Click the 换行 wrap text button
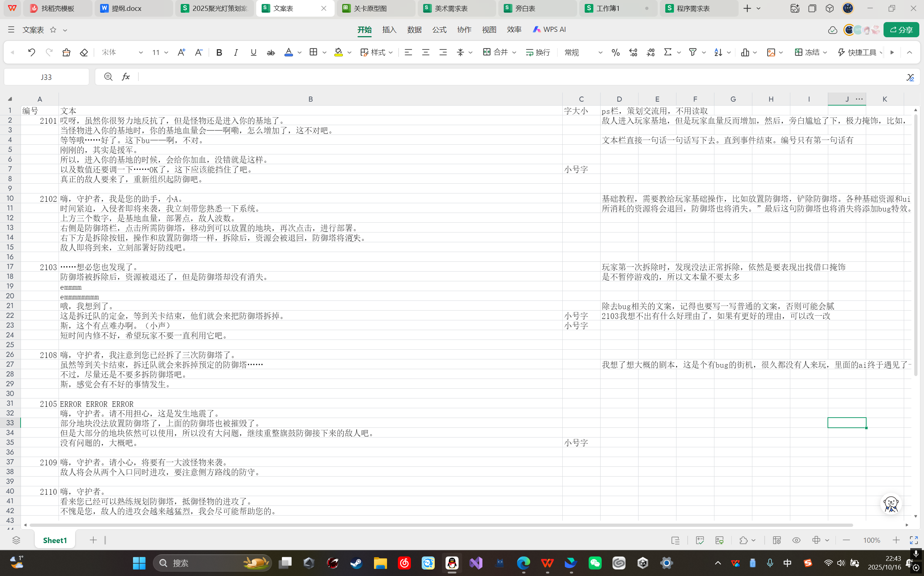 pos(538,52)
